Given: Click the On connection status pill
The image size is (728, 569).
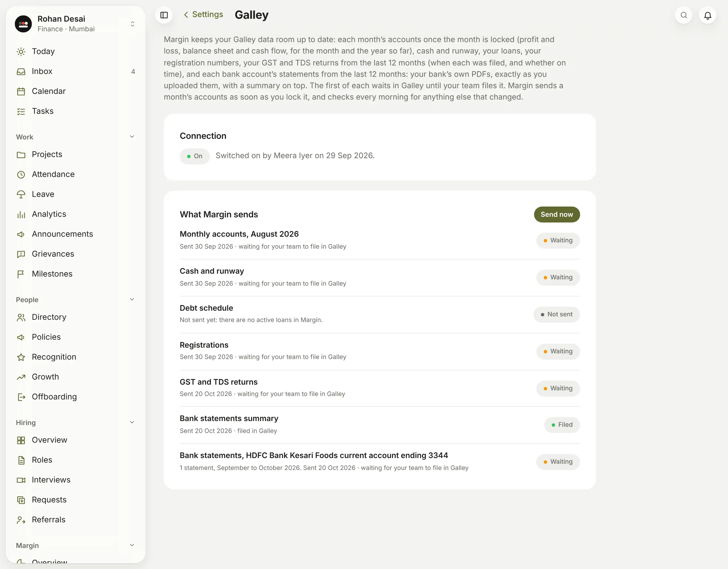Looking at the screenshot, I should coord(195,156).
